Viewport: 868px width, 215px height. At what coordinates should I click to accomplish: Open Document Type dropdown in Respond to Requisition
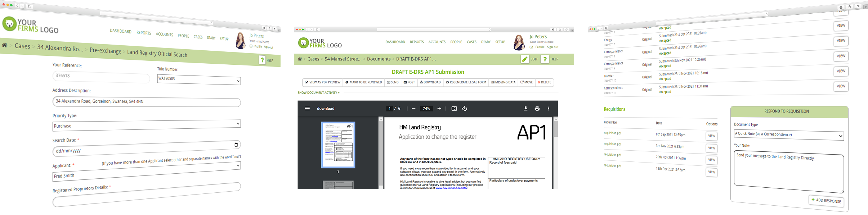click(x=789, y=135)
